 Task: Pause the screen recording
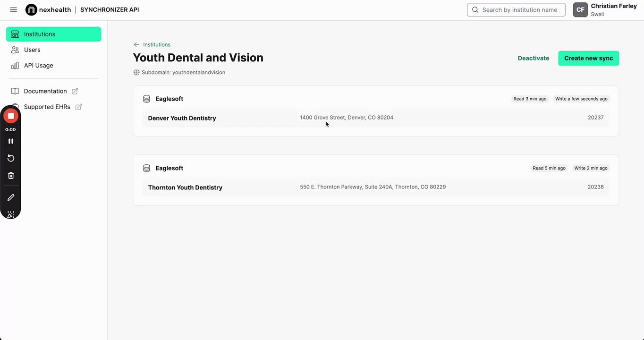(11, 141)
